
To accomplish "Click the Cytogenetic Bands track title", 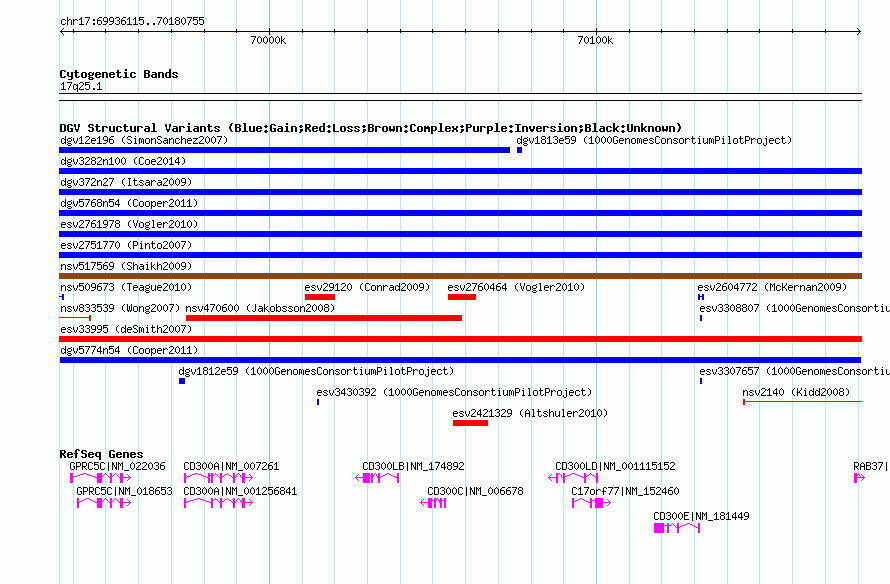I will 119,74.
